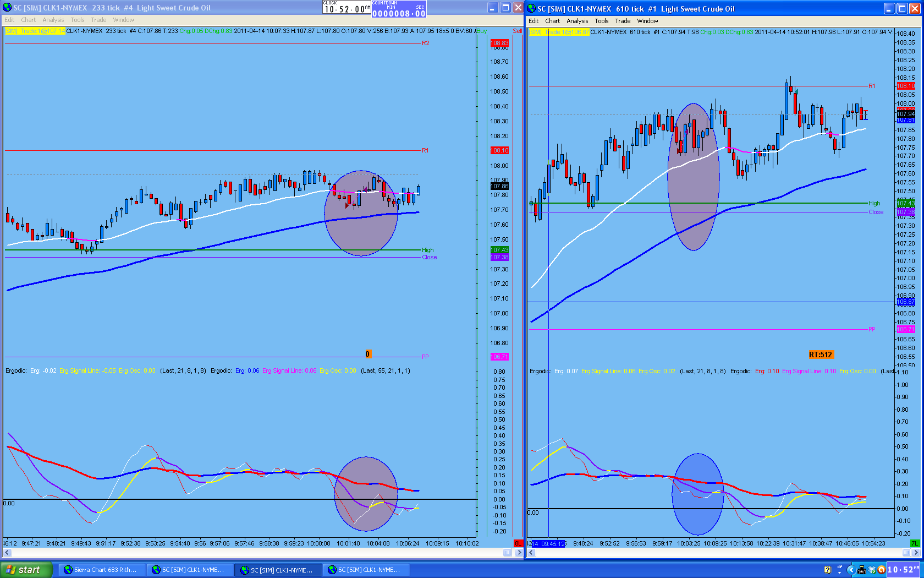The width and height of the screenshot is (924, 578).
Task: Click the red 108.83 price label on the 233 tick scale
Action: point(499,43)
